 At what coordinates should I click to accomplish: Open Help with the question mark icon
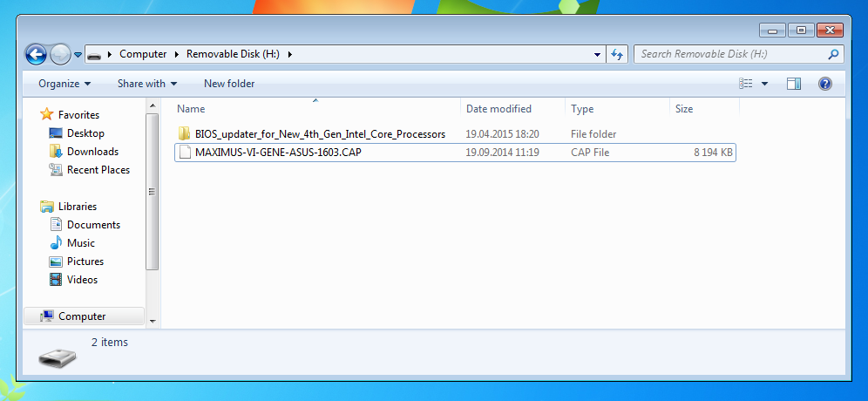(824, 84)
